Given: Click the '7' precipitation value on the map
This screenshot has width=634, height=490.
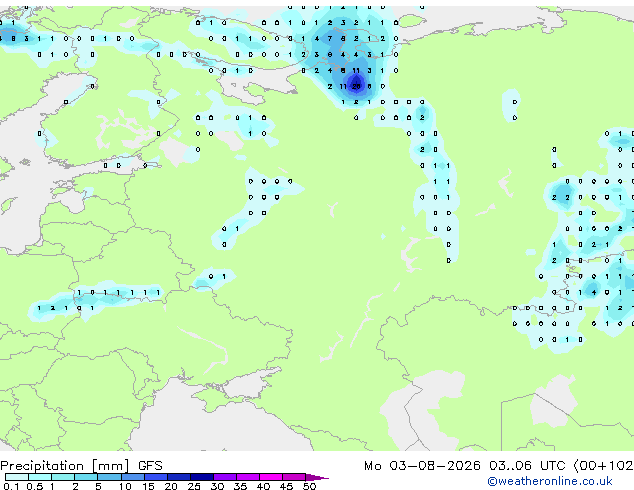Looking at the screenshot, I should [x=330, y=39].
